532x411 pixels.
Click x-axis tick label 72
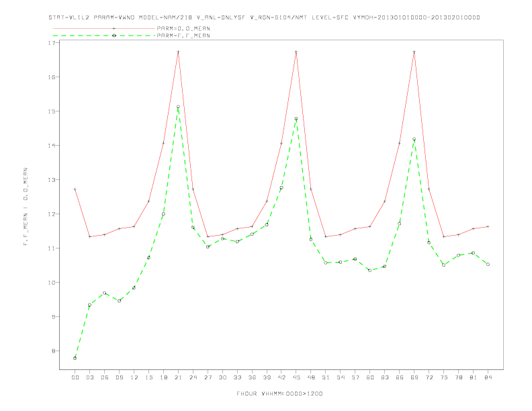click(429, 377)
